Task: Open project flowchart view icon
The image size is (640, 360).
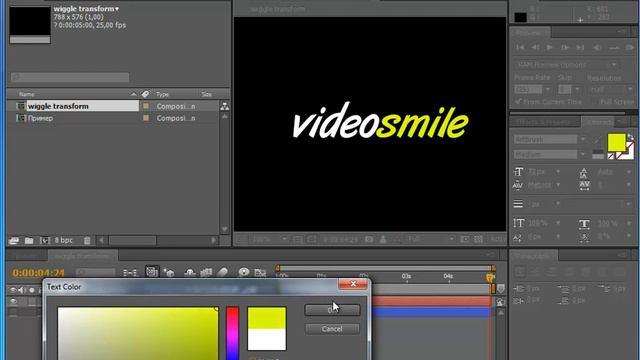Action: [x=224, y=107]
